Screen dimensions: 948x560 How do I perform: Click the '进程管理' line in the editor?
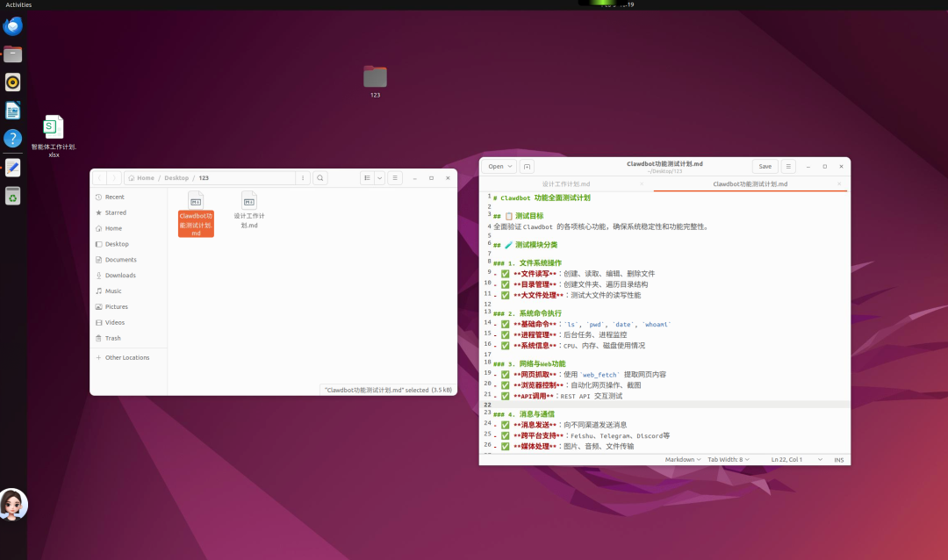pos(560,335)
